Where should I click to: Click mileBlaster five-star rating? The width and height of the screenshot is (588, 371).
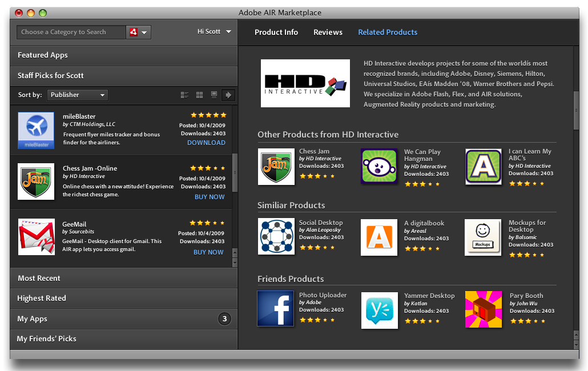point(208,115)
